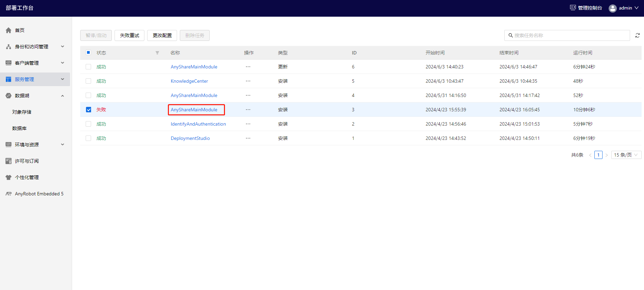644x290 pixels.
Task: Expand 身份和访问管理 menu chevron
Action: pyautogui.click(x=63, y=46)
